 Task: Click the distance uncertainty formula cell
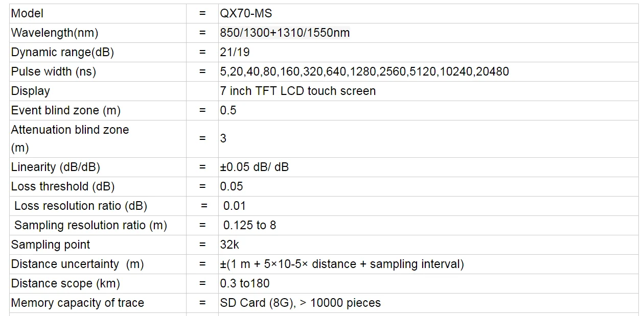428,264
